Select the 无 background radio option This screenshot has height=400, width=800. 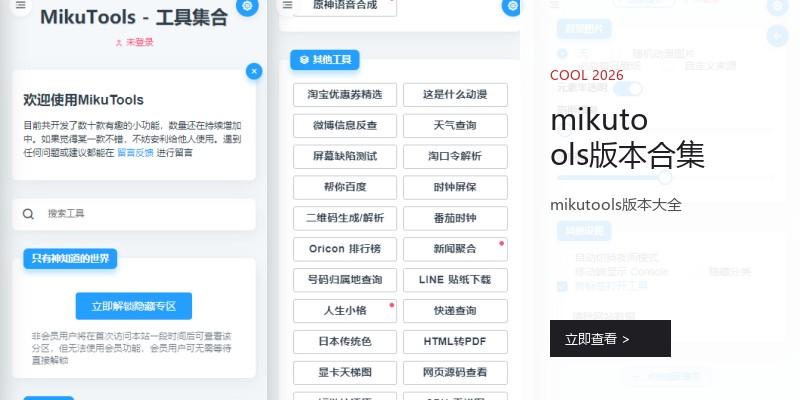click(x=562, y=54)
